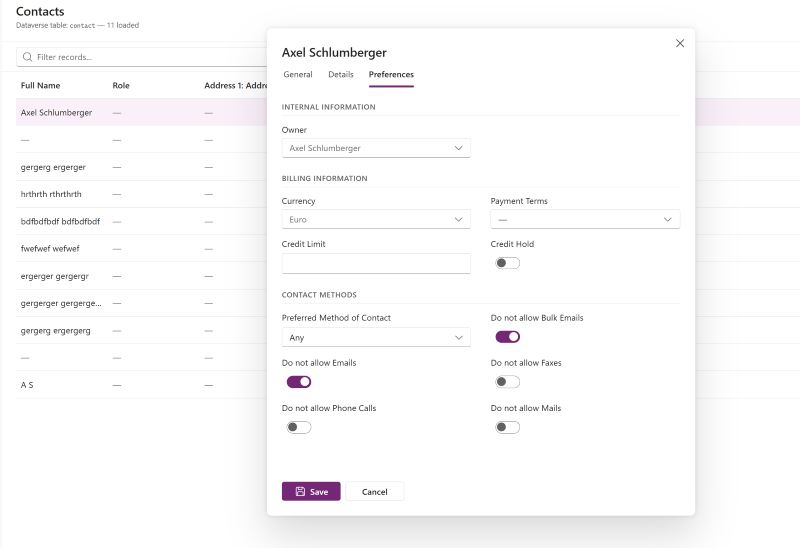Disable Do not allow Bulk Emails
Viewport: 800px width, 548px height.
tap(508, 337)
